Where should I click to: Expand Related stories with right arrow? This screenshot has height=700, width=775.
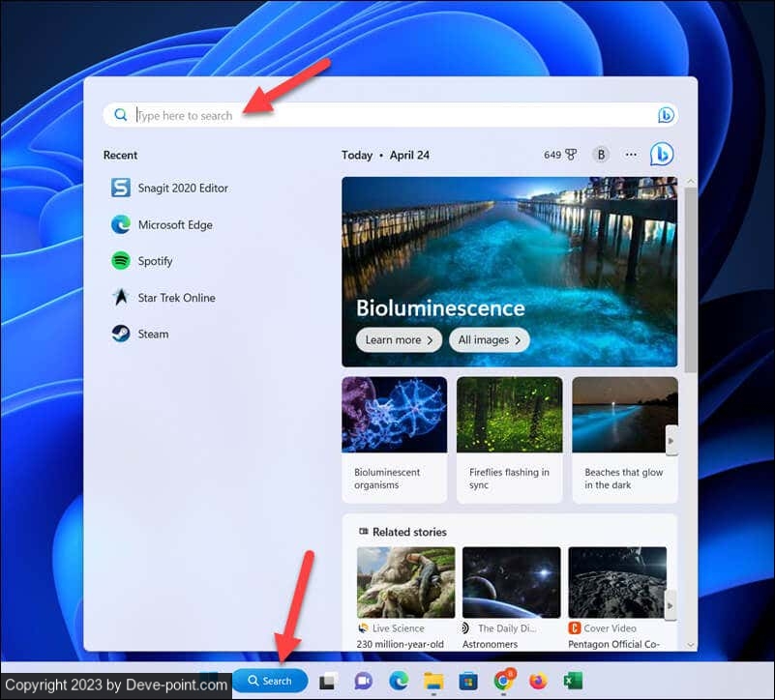[x=671, y=604]
